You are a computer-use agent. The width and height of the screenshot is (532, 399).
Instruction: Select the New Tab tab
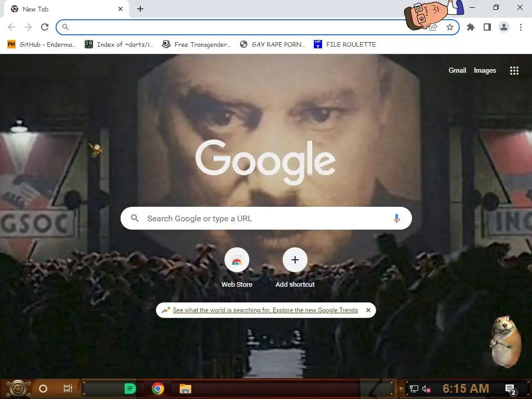click(x=66, y=9)
